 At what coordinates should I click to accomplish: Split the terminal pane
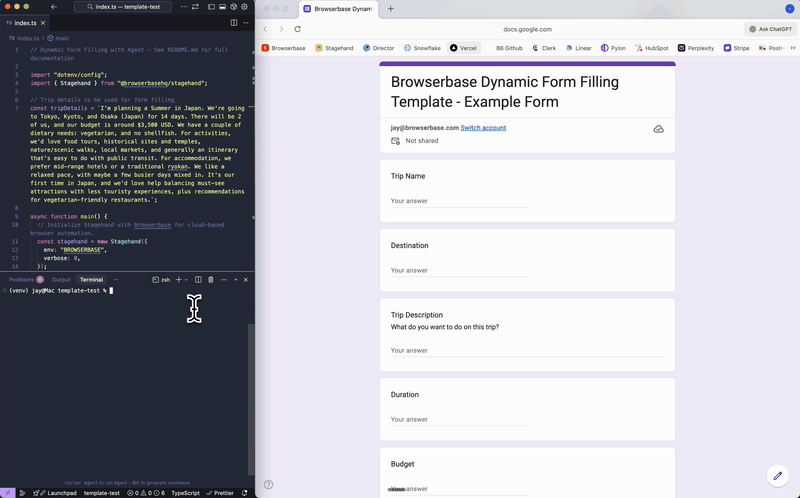[x=198, y=280]
